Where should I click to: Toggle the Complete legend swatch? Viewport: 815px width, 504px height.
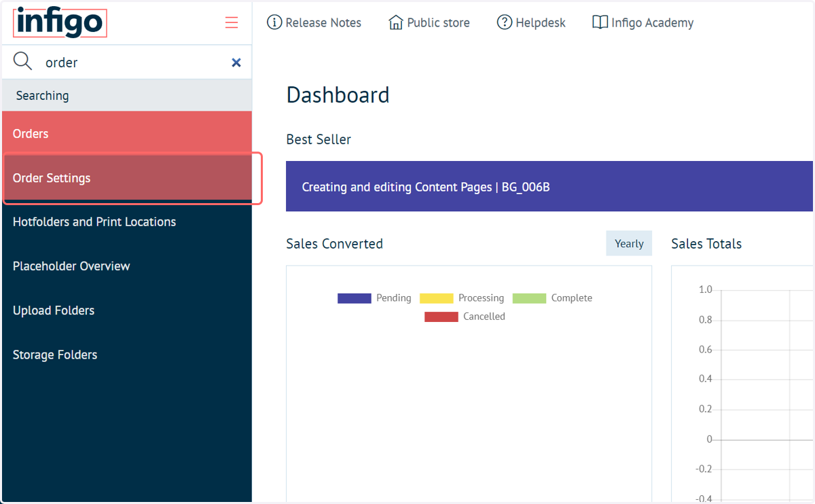530,298
